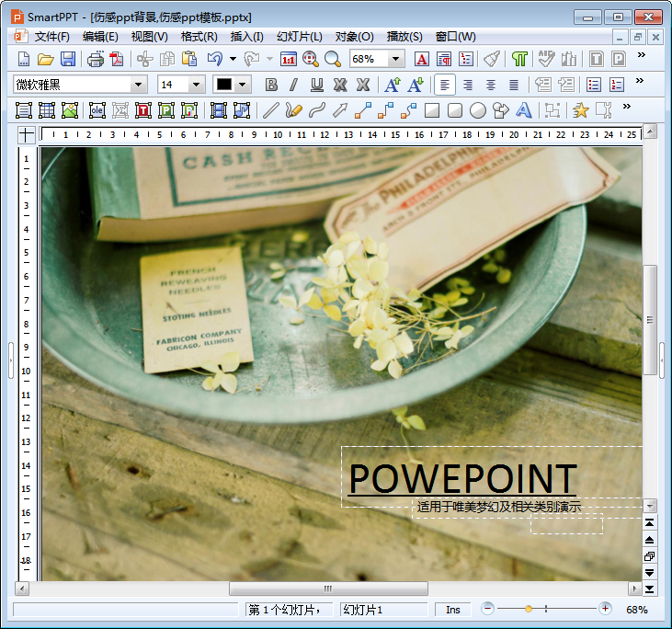The height and width of the screenshot is (629, 672).
Task: Toggle underline formatting
Action: pyautogui.click(x=317, y=85)
